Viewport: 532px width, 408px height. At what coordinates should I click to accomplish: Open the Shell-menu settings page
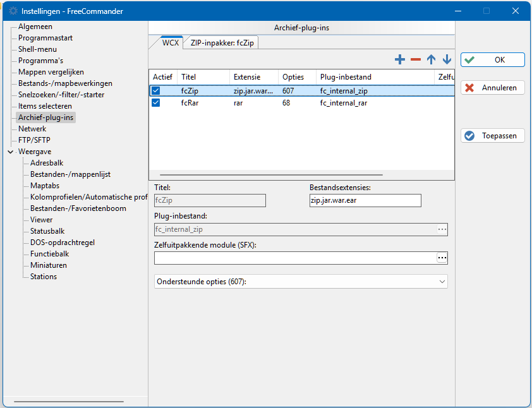[37, 49]
